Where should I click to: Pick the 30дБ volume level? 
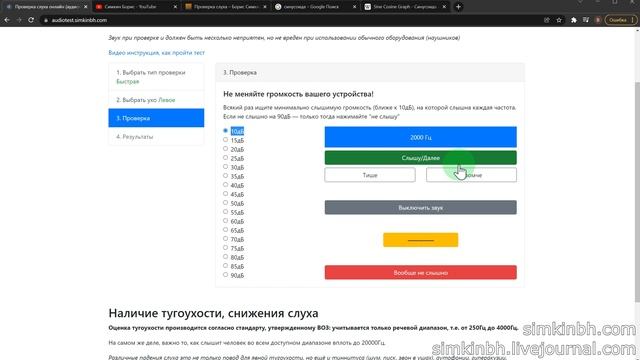click(225, 167)
